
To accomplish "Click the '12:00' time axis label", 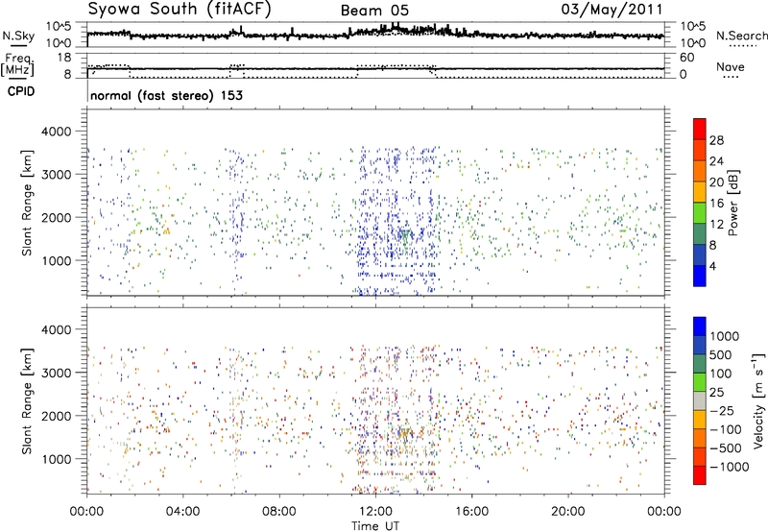I will (x=375, y=512).
